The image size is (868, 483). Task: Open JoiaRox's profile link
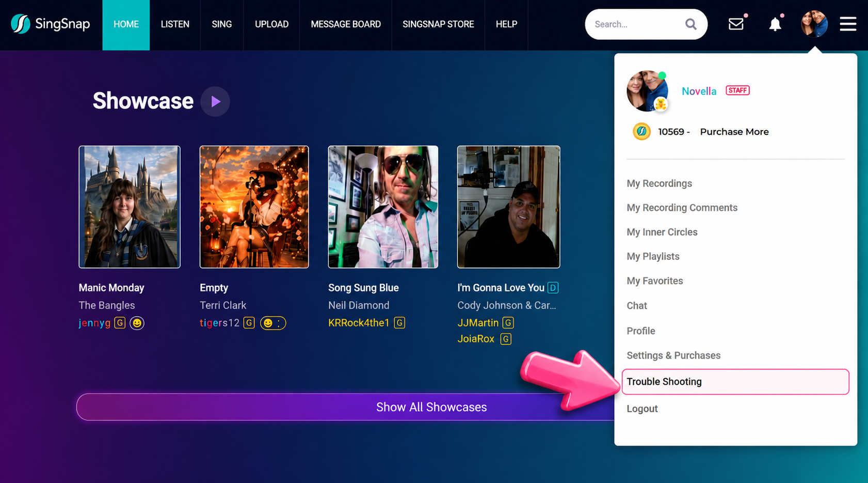[476, 339]
